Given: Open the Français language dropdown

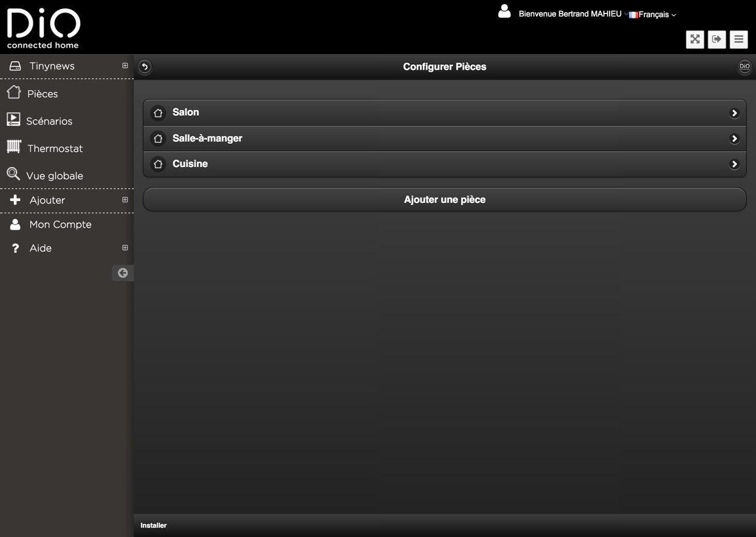Looking at the screenshot, I should (x=653, y=15).
